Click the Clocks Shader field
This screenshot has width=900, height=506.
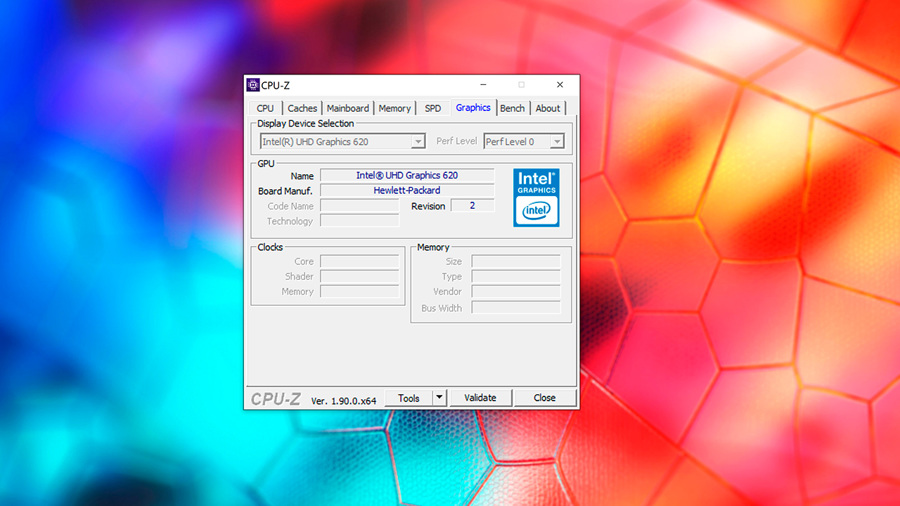point(359,276)
